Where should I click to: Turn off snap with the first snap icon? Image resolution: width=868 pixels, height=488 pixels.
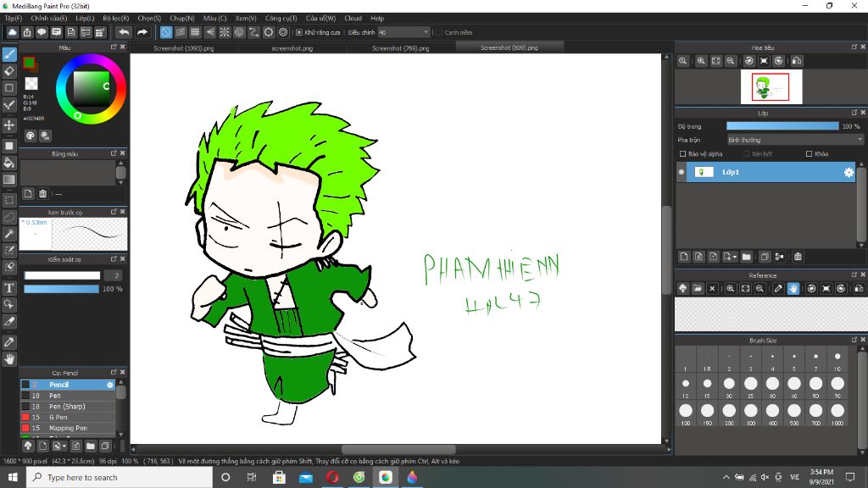tap(166, 33)
